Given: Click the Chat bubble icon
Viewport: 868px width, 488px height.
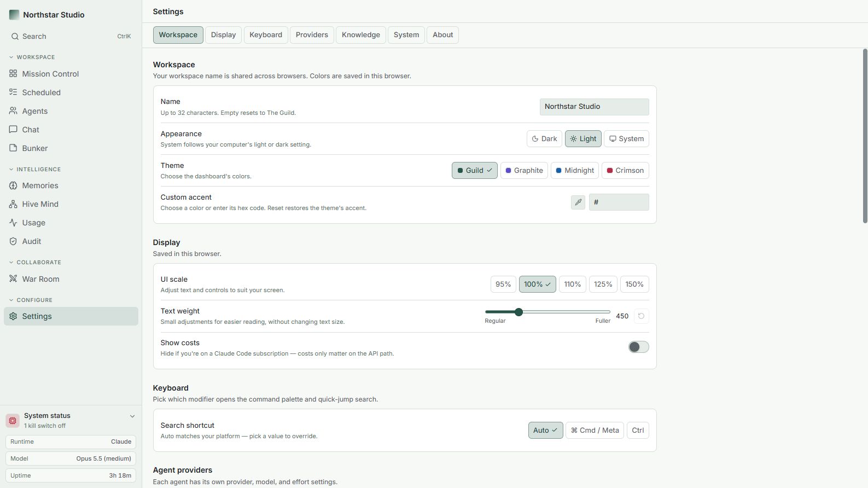Looking at the screenshot, I should [x=13, y=130].
